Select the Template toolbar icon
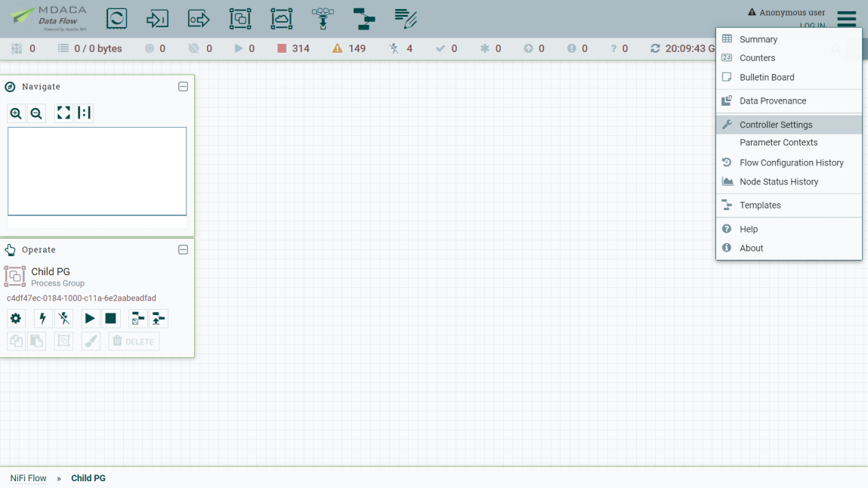Screen dimensions: 868x488 pos(364,19)
